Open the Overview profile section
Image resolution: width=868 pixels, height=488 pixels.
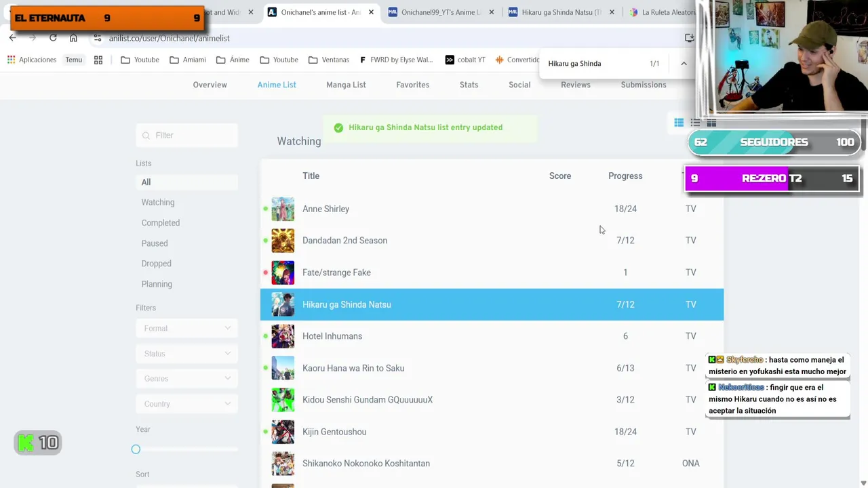point(210,85)
